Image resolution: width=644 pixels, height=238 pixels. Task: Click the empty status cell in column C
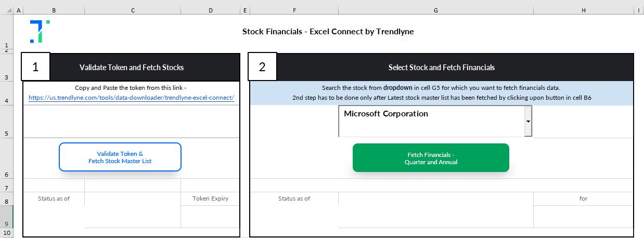tap(133, 210)
